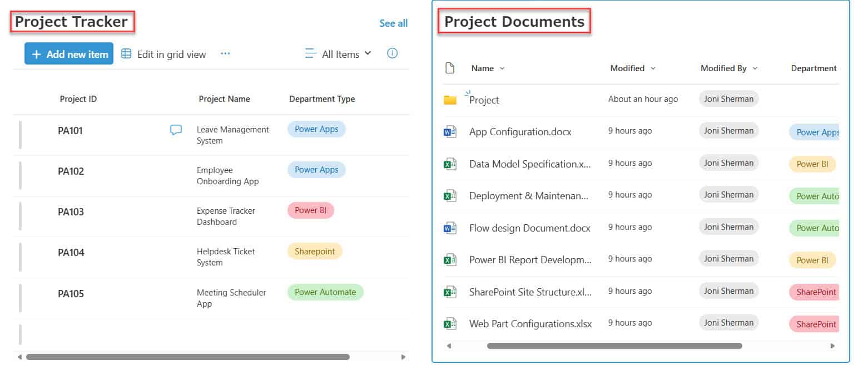This screenshot has height=374, width=868.
Task: Open the Project folder icon
Action: pos(451,99)
